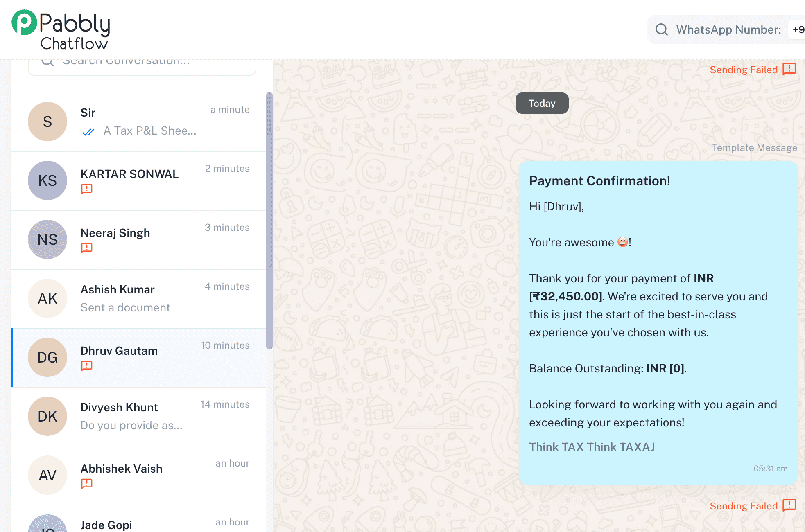Click the Search Conversation input field
Image resolution: width=805 pixels, height=532 pixels.
point(142,67)
